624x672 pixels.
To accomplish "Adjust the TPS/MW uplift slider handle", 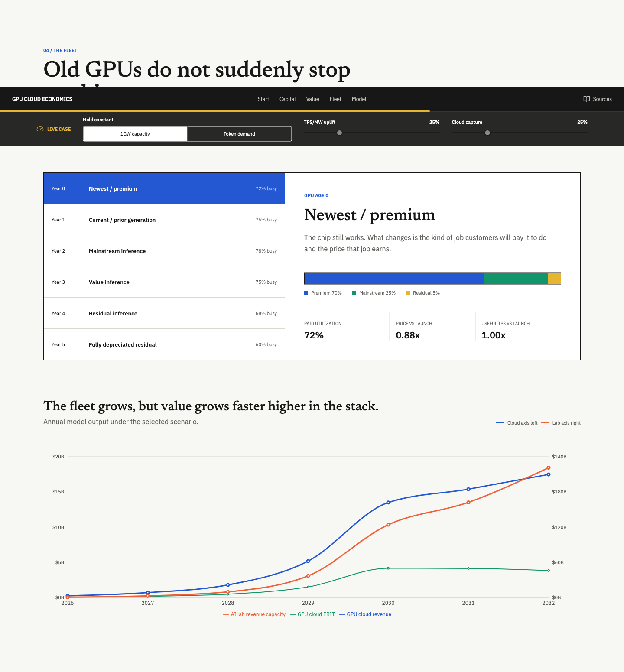I will click(x=340, y=133).
